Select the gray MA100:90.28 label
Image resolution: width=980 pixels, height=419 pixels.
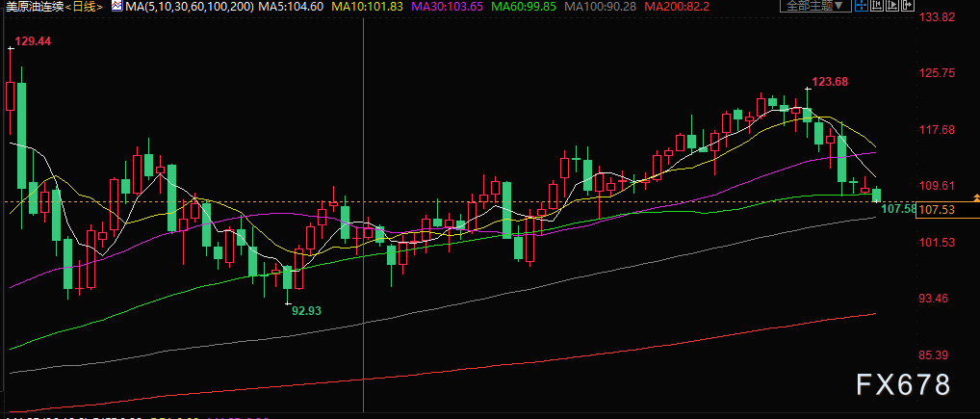(x=600, y=7)
